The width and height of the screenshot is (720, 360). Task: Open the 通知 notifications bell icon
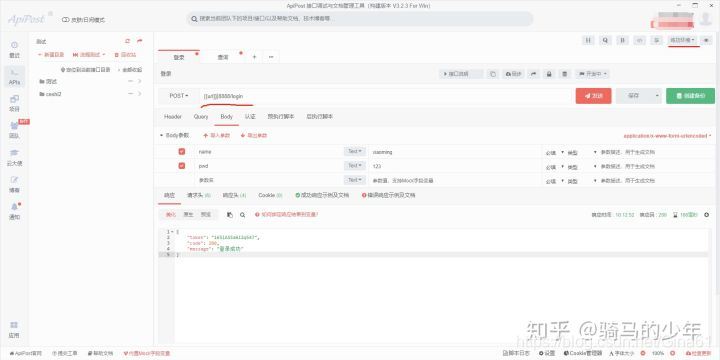tap(15, 211)
